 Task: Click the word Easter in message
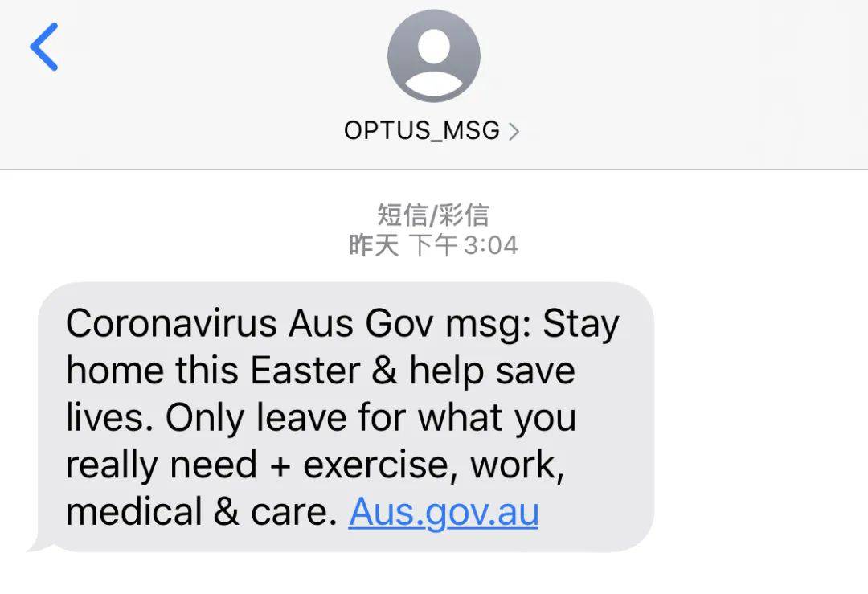pyautogui.click(x=305, y=371)
